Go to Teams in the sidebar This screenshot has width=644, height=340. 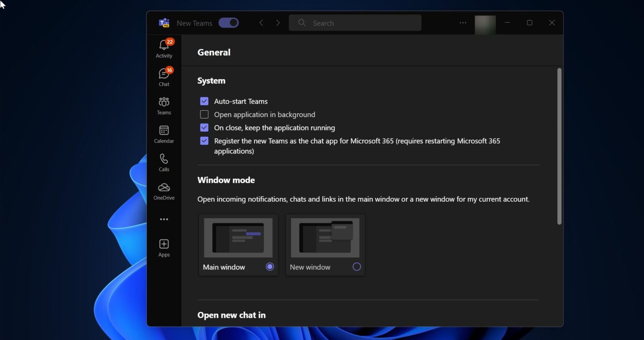[164, 102]
